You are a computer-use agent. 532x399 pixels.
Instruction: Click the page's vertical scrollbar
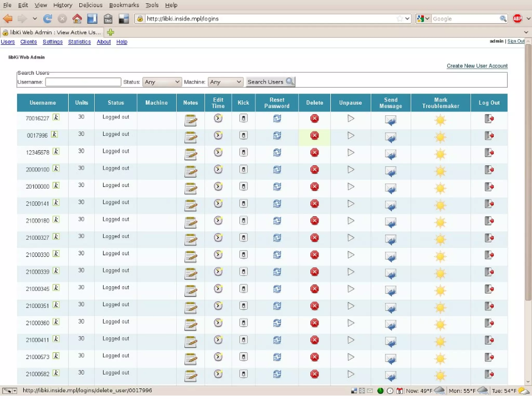[528, 171]
